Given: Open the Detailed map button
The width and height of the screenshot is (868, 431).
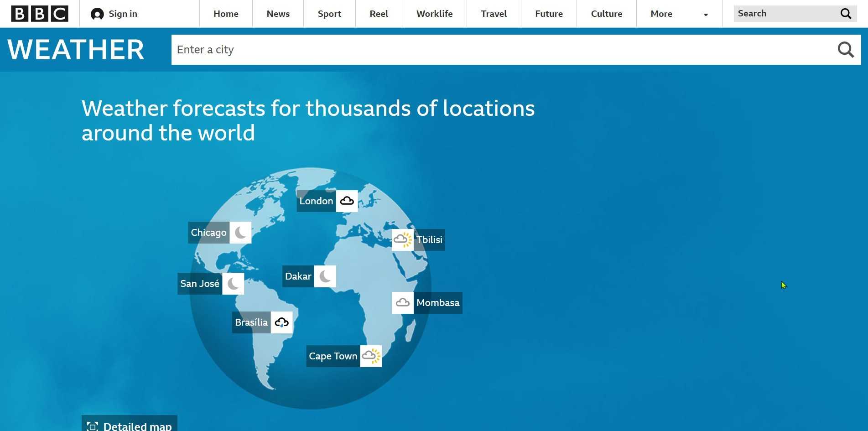Looking at the screenshot, I should click(130, 426).
